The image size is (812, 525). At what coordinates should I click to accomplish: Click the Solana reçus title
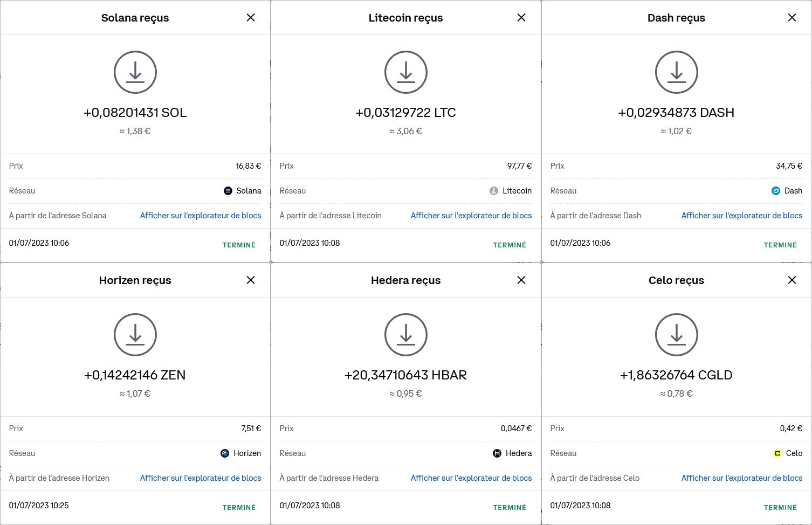[135, 18]
